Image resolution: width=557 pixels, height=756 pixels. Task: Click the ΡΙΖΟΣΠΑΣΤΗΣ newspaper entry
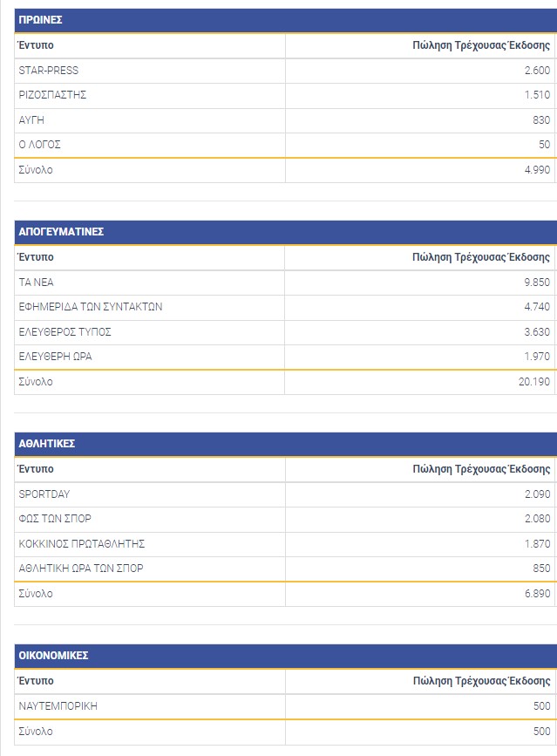pyautogui.click(x=52, y=95)
